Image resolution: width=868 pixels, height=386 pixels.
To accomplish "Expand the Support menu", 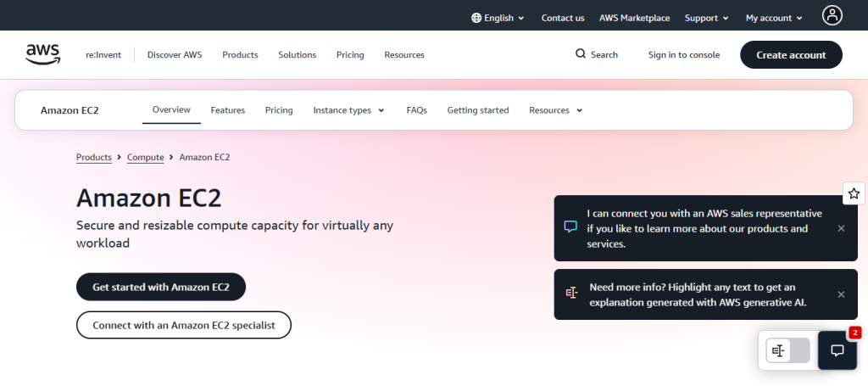I will pos(707,18).
